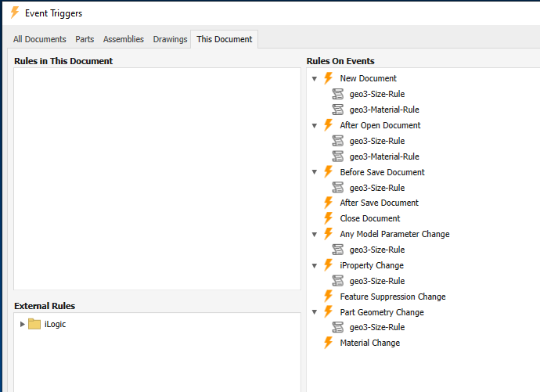Click the rule icon of geo3-Size-Rule under Before Save Document
The width and height of the screenshot is (540, 392).
(338, 188)
